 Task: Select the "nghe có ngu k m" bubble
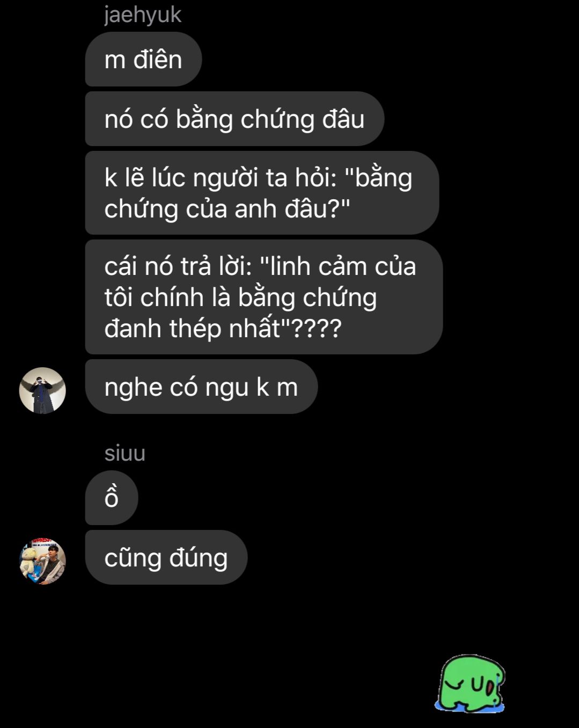click(x=201, y=387)
